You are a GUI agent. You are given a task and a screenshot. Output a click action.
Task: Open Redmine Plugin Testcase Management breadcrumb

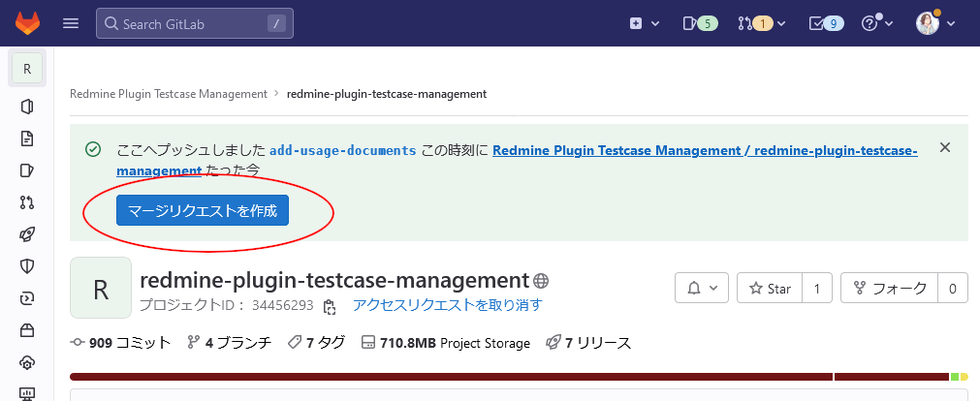click(169, 94)
